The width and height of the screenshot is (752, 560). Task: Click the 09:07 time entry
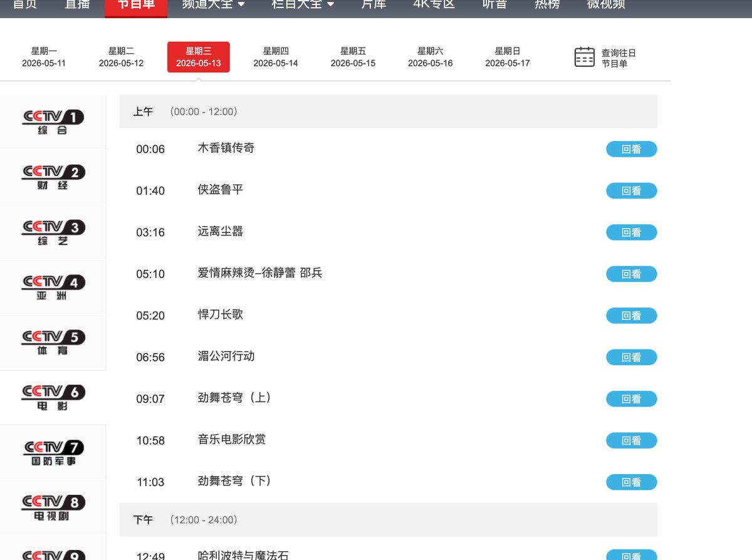[150, 399]
